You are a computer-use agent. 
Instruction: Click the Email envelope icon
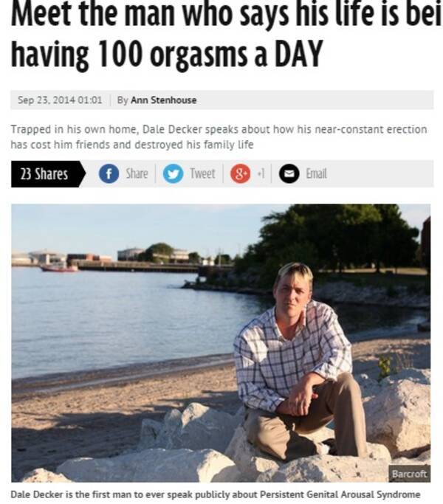point(289,173)
